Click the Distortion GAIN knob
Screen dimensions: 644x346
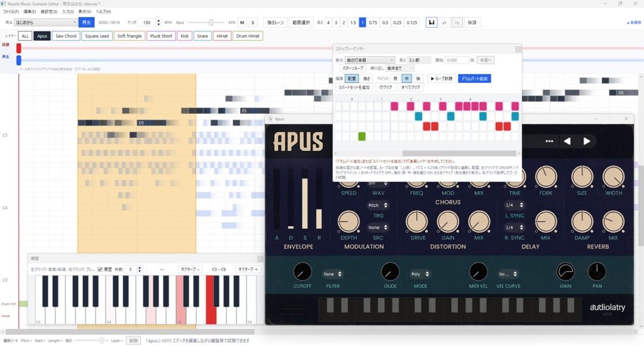pyautogui.click(x=448, y=222)
